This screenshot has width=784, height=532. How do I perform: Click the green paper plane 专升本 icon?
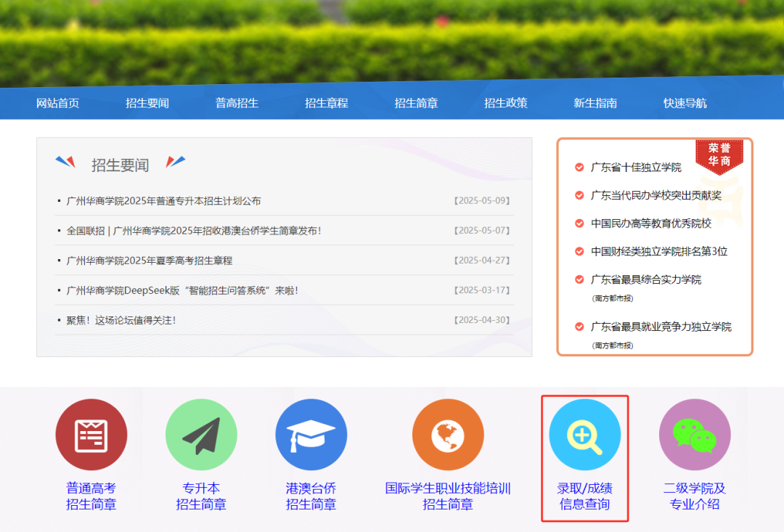[201, 435]
